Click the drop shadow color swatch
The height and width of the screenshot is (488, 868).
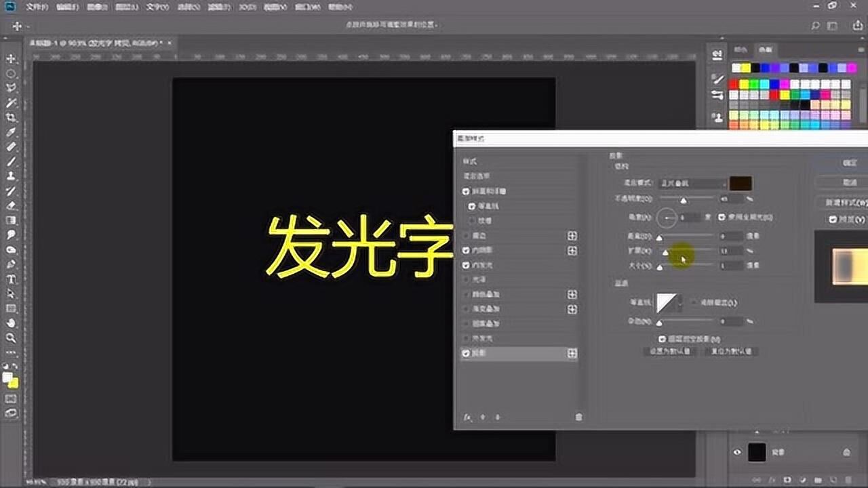[x=741, y=184]
